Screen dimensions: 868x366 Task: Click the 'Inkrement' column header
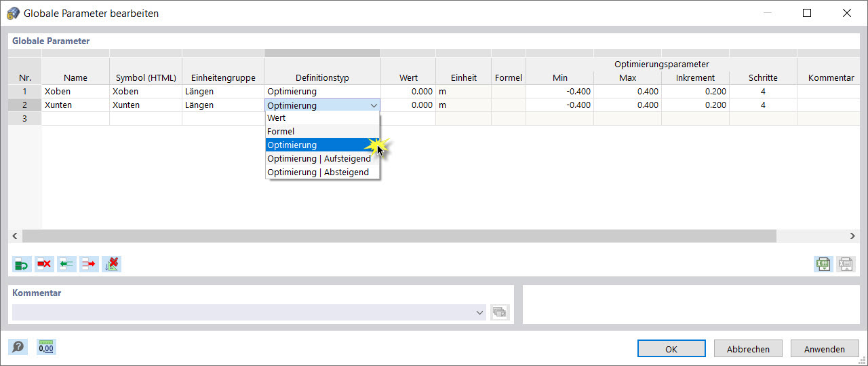(x=696, y=78)
